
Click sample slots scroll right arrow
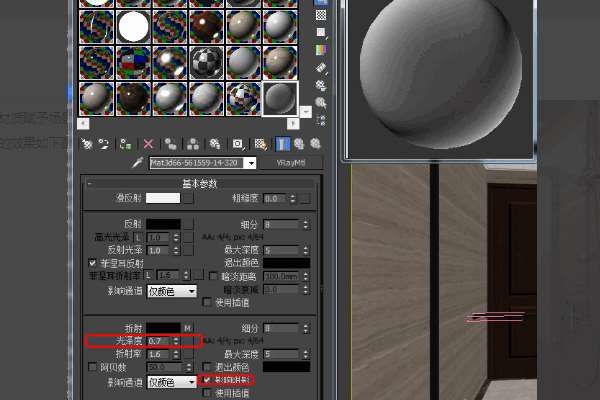[x=293, y=124]
